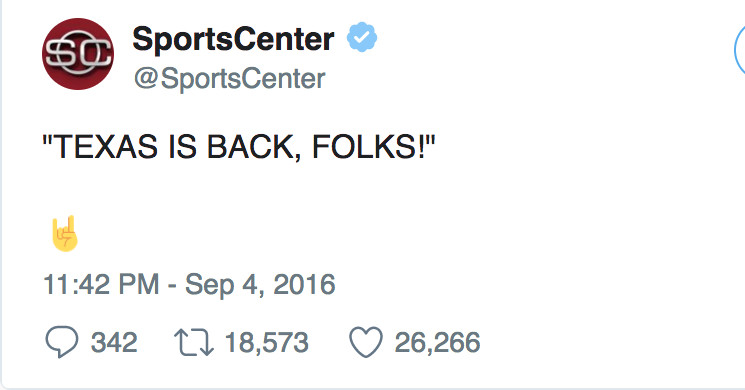Click the word FOLKS! in the tweet
The height and width of the screenshot is (390, 745).
pyautogui.click(x=370, y=146)
